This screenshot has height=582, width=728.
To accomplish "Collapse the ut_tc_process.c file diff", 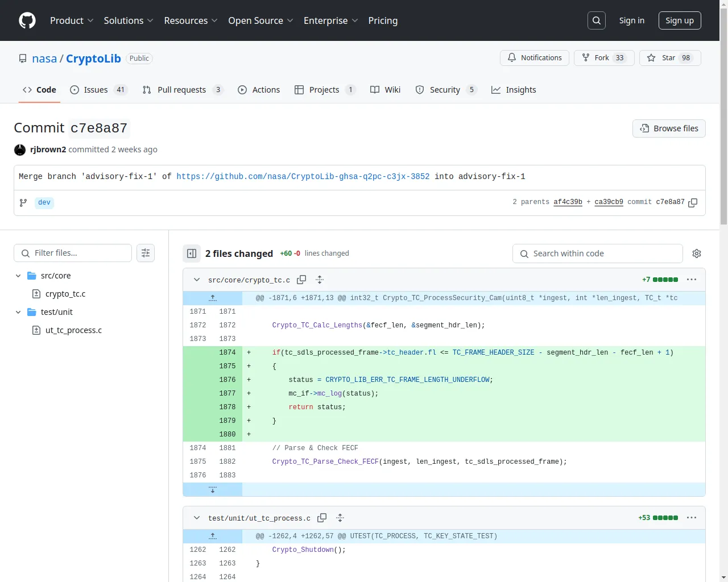I will coord(197,518).
